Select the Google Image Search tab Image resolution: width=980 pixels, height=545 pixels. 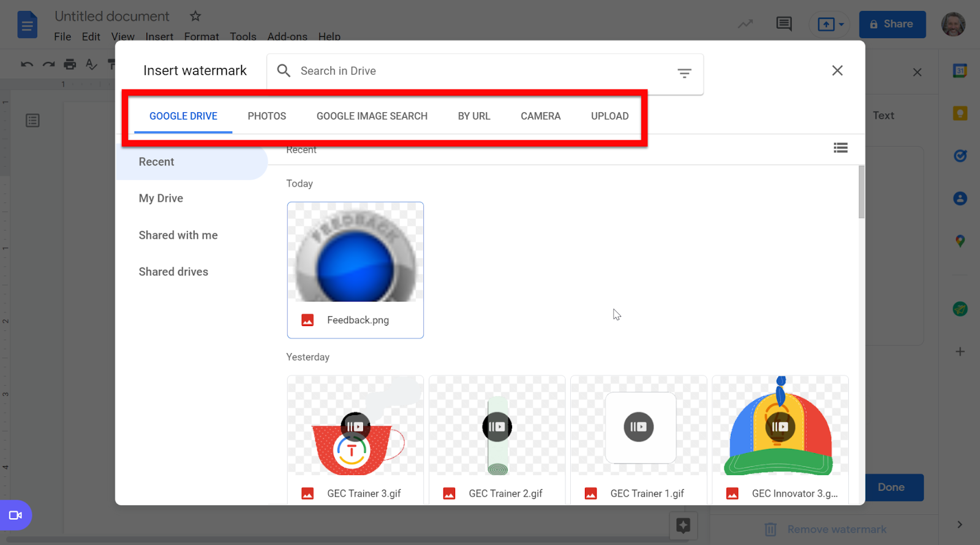(372, 116)
